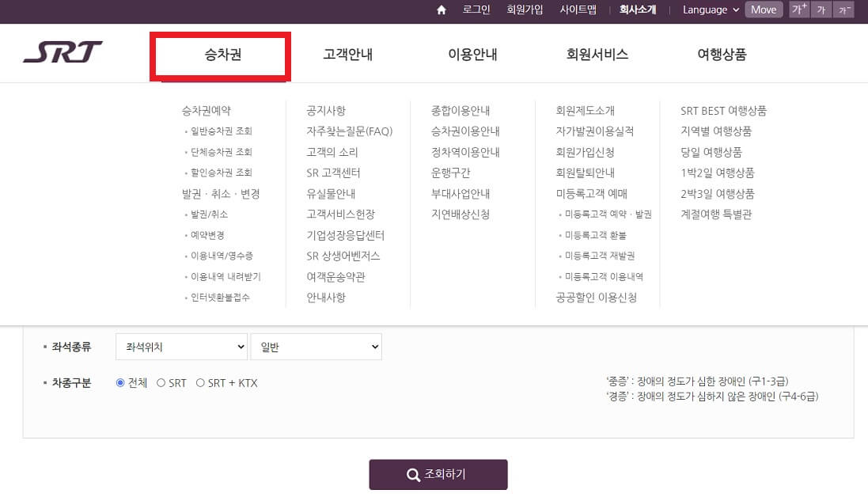Screen dimensions: 868x501
Task: Click the 조회하기 search button
Action: click(438, 475)
